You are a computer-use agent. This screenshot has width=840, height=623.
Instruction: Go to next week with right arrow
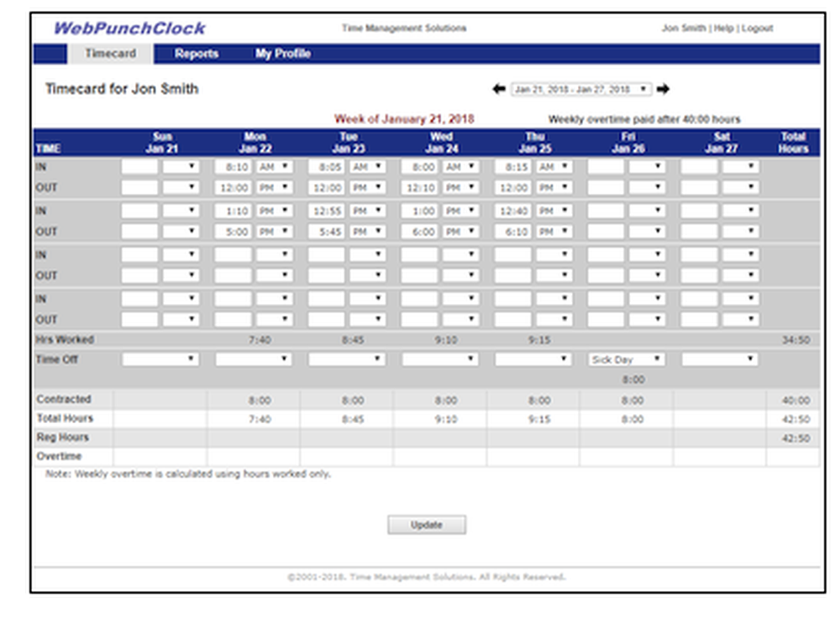click(664, 89)
